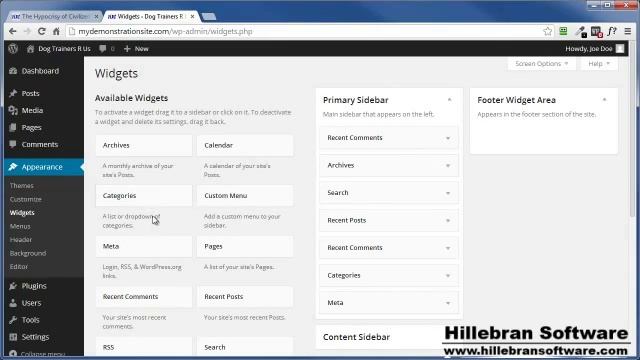Bookmark page with star icon

coord(547,31)
